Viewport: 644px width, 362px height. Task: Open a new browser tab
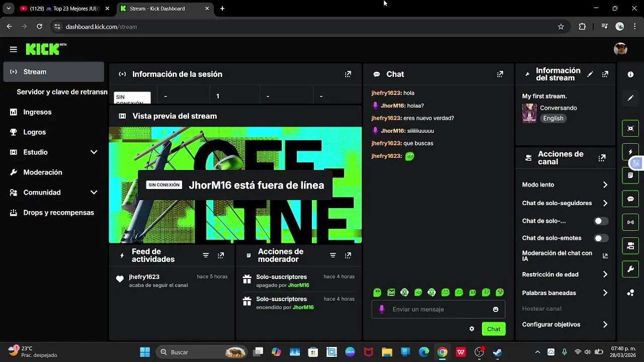[x=222, y=9]
